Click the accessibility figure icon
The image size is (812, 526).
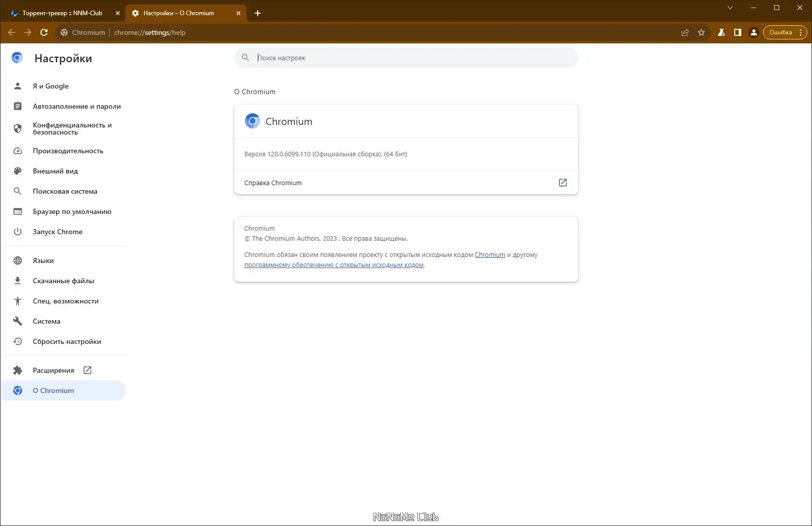pyautogui.click(x=18, y=301)
